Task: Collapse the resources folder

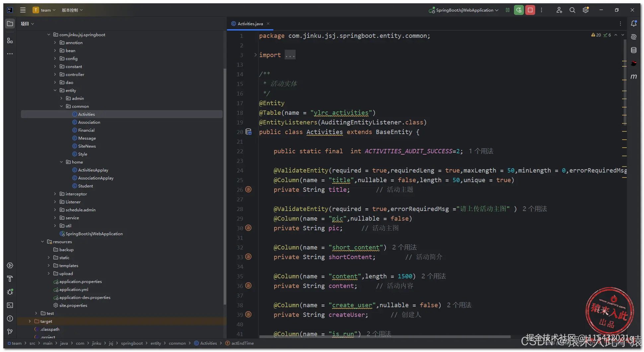Action: pyautogui.click(x=42, y=242)
